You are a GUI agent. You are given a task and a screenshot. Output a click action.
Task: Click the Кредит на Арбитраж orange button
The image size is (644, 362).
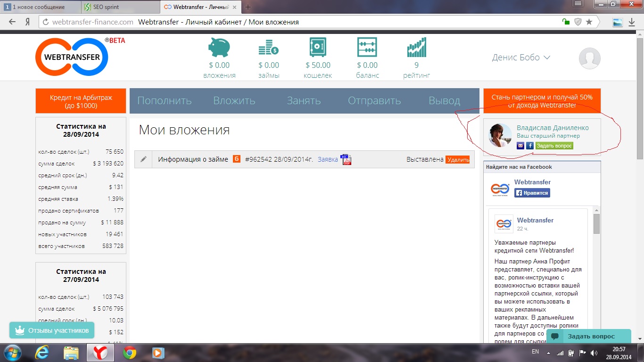click(x=81, y=101)
